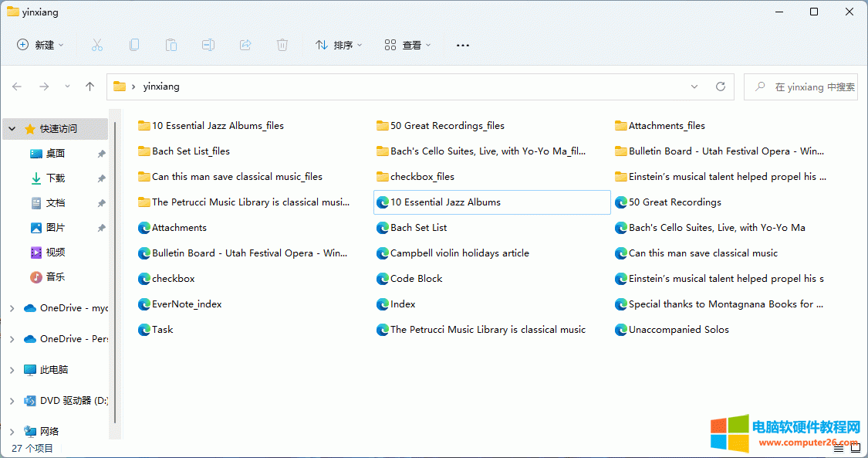Image resolution: width=868 pixels, height=458 pixels.
Task: Open the 排序 (Sort) dropdown
Action: point(339,45)
